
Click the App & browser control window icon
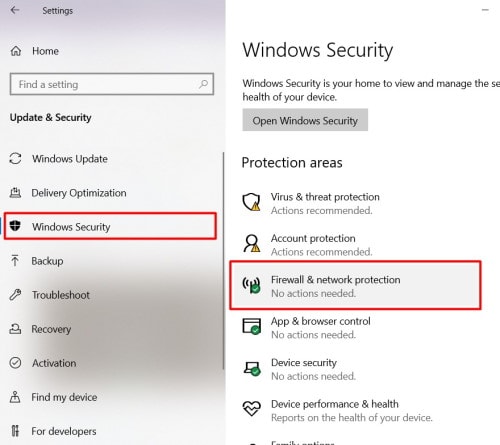251,326
